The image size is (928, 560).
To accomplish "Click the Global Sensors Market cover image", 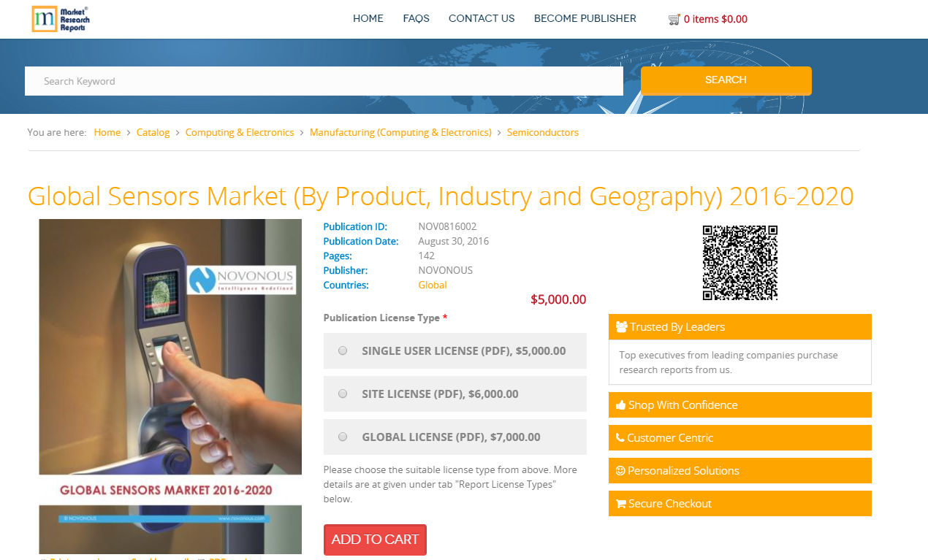I will tap(170, 386).
